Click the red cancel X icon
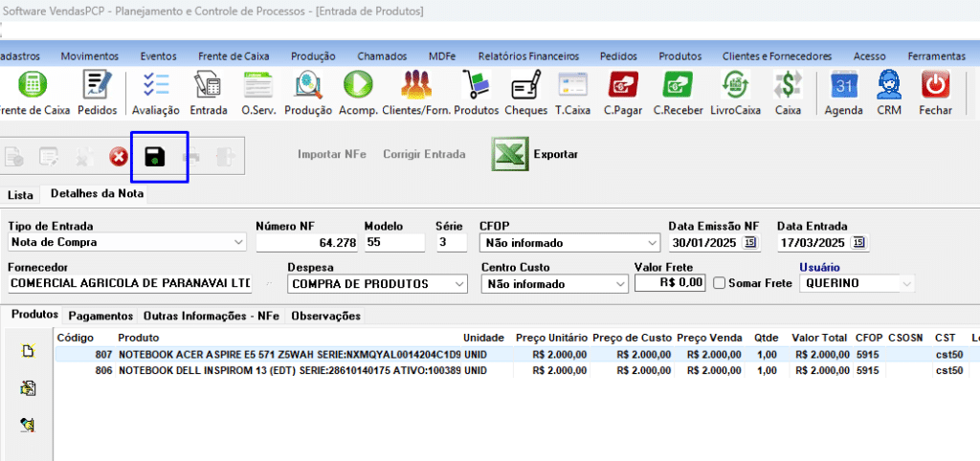This screenshot has height=461, width=980. [119, 156]
